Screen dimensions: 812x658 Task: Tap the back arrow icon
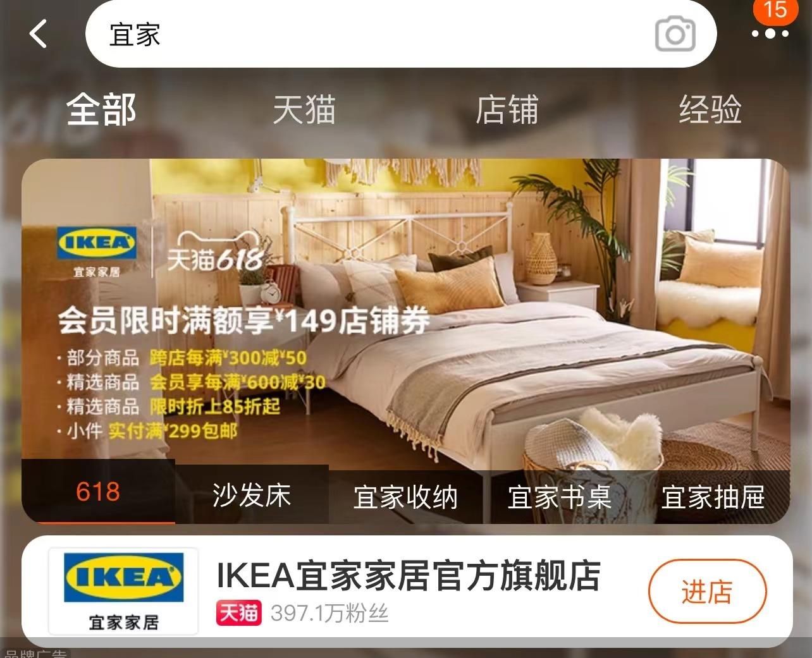coord(38,34)
